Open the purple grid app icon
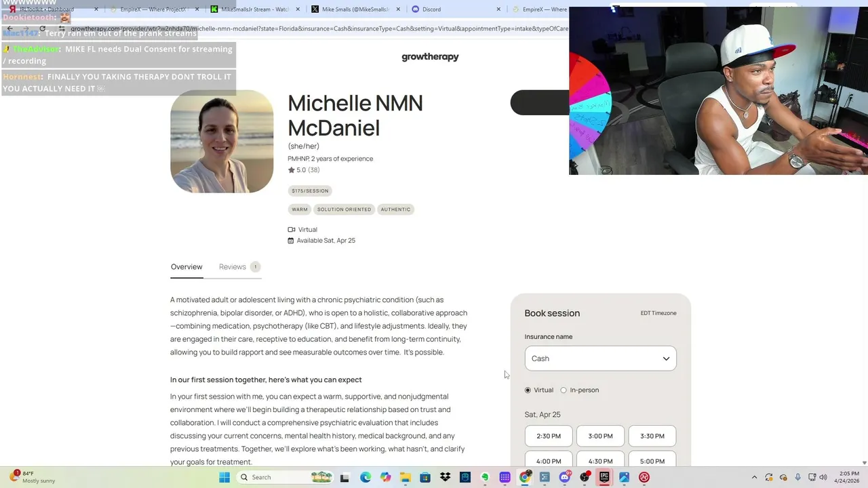This screenshot has height=488, width=868. pos(505,477)
